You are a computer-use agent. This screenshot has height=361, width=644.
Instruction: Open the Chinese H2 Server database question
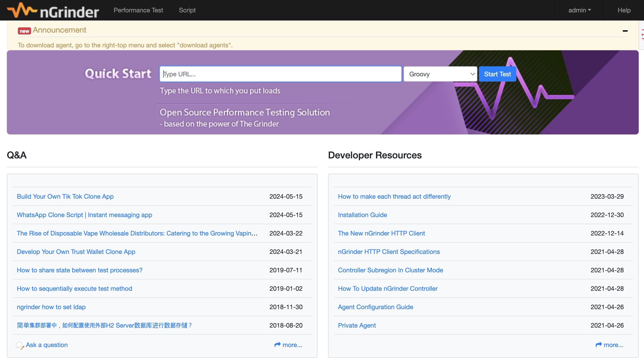point(105,325)
